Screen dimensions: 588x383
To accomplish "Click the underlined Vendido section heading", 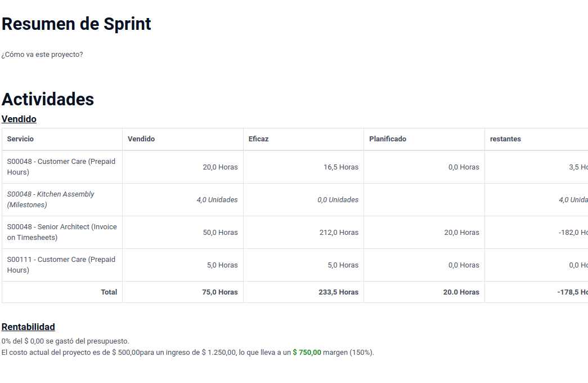I will pos(19,119).
